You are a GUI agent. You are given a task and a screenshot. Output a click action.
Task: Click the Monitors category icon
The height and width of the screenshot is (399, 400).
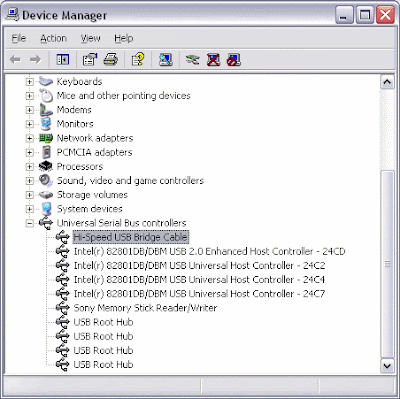[x=46, y=124]
